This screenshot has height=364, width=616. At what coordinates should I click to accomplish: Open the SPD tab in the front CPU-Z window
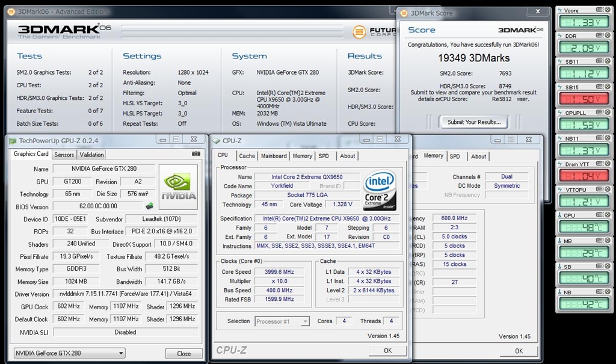tap(324, 156)
